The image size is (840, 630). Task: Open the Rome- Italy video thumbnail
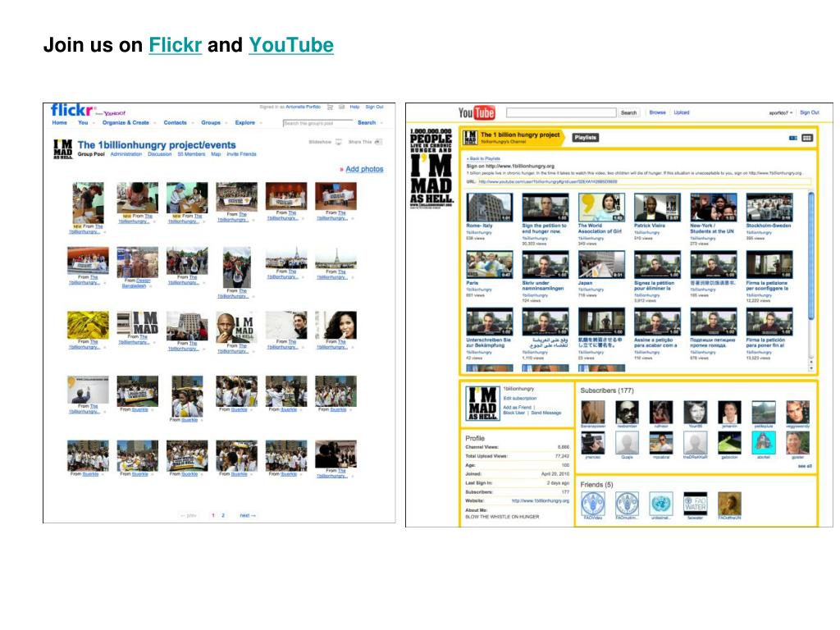pyautogui.click(x=489, y=208)
